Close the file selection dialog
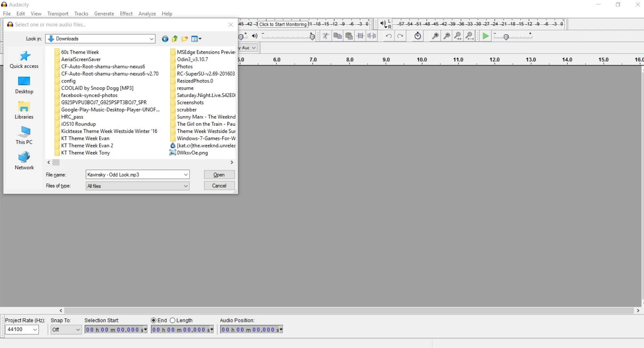The image size is (644, 348). (x=231, y=25)
